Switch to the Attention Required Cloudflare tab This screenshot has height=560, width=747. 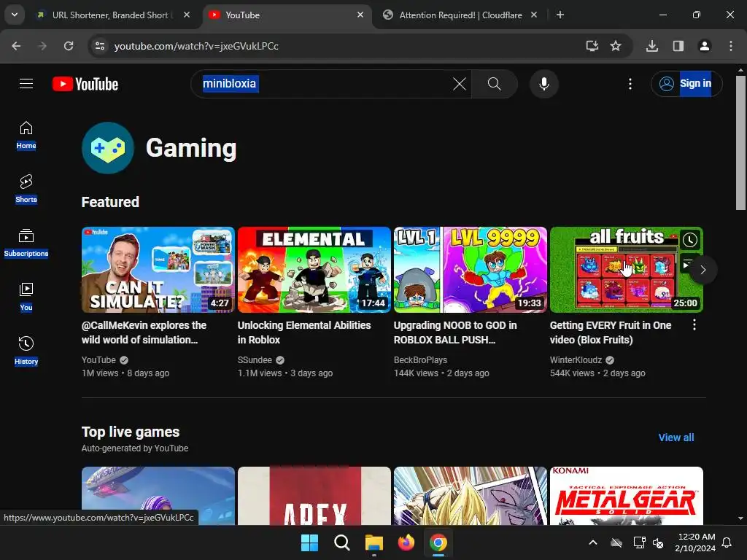(460, 15)
